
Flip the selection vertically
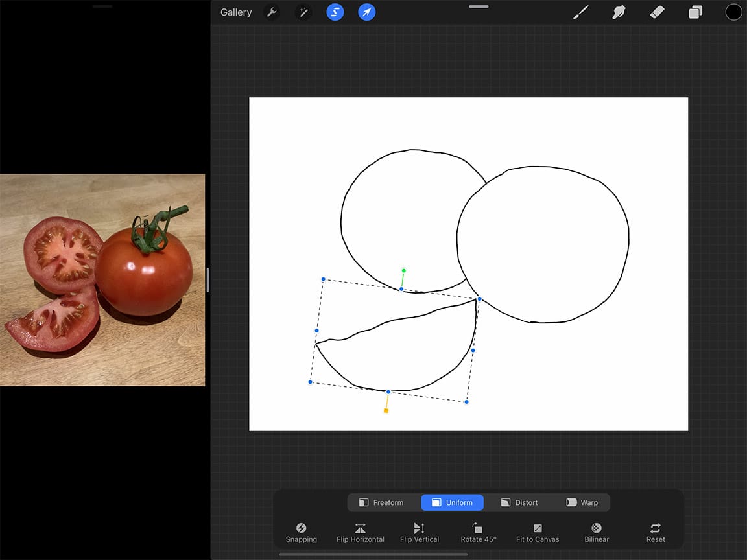(419, 533)
